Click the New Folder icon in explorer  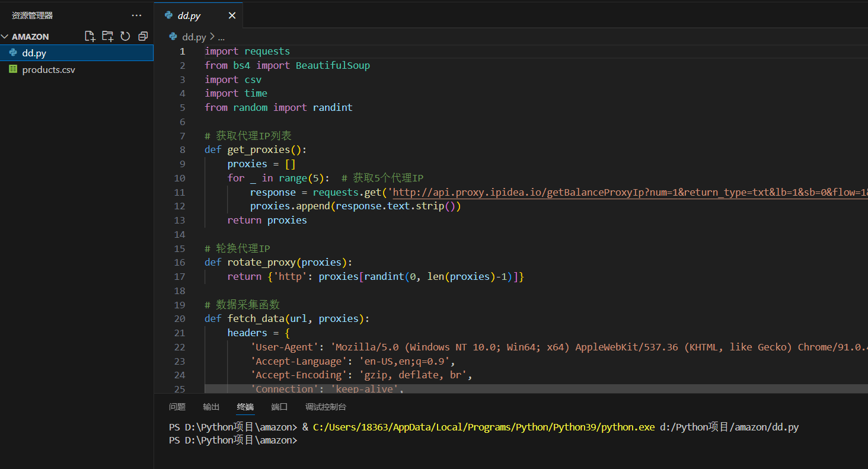[x=107, y=36]
